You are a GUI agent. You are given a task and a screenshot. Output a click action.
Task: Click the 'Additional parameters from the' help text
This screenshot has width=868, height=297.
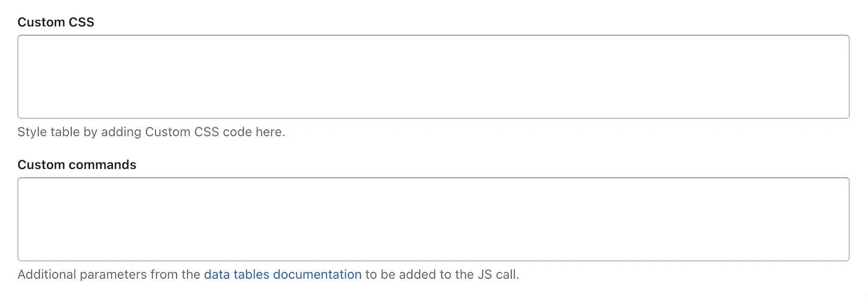109,274
